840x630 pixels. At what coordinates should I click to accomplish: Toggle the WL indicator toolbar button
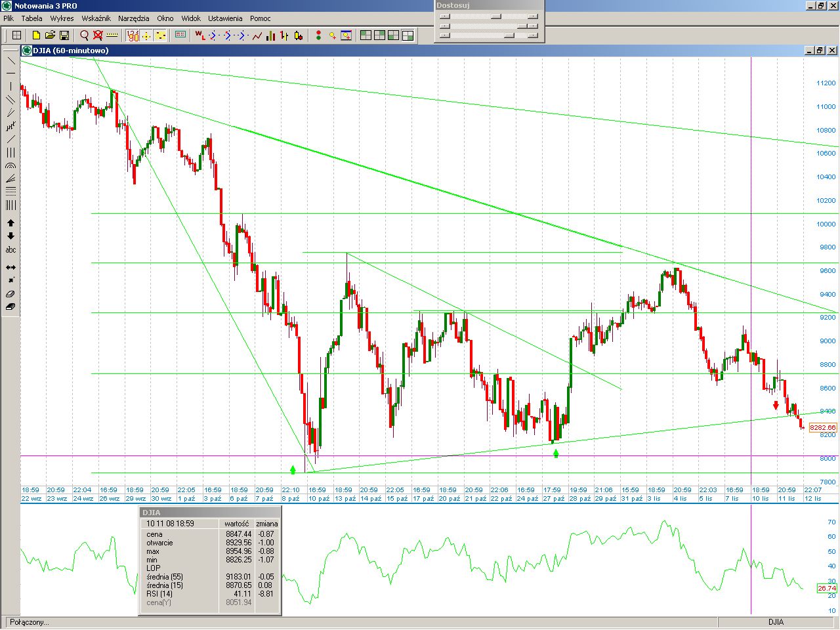[200, 35]
